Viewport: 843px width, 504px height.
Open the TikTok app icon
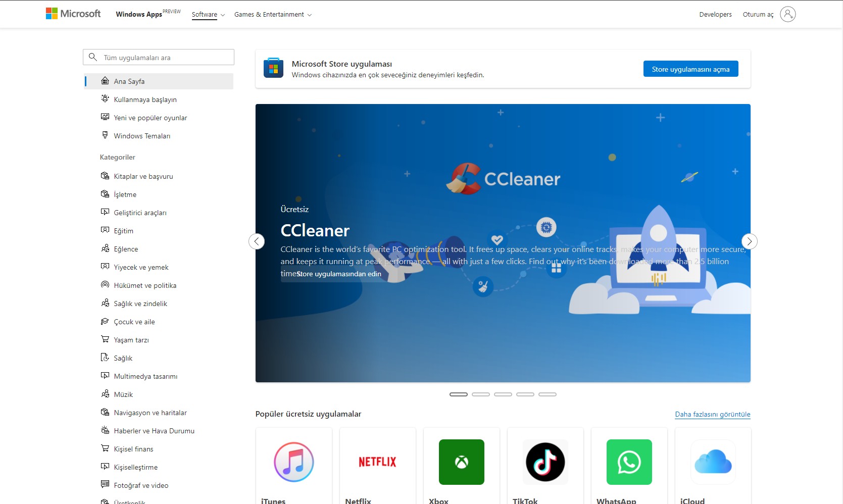[x=546, y=462]
